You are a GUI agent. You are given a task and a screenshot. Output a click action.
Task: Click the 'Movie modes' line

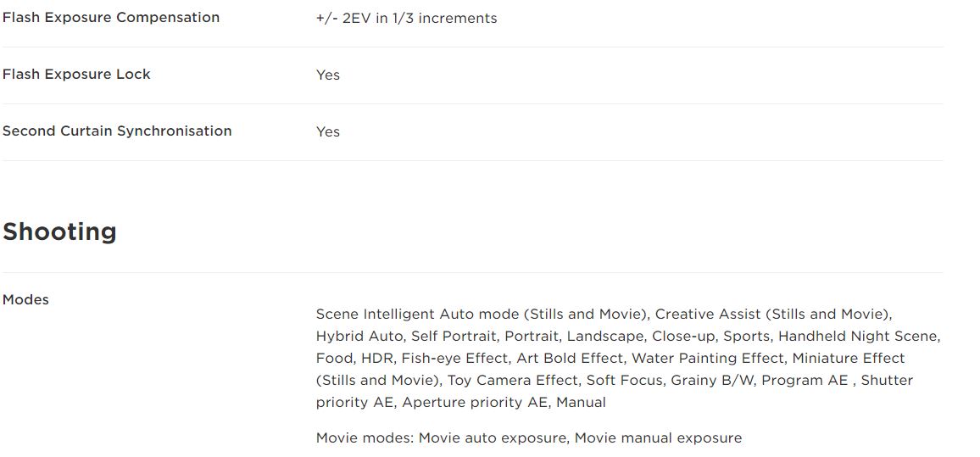pos(529,437)
